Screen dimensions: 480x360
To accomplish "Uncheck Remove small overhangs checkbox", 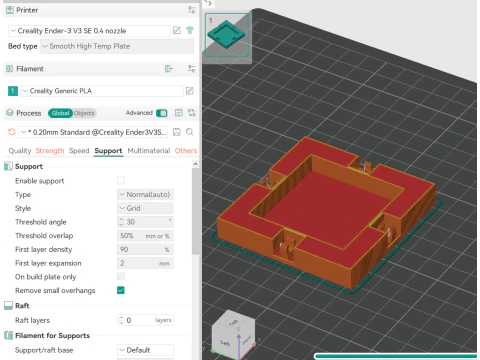I will tap(121, 290).
